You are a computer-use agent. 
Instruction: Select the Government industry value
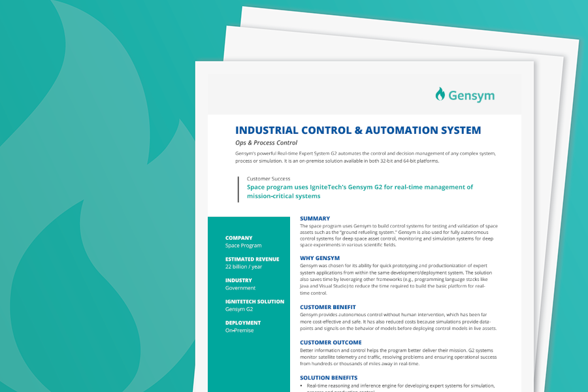click(x=240, y=287)
